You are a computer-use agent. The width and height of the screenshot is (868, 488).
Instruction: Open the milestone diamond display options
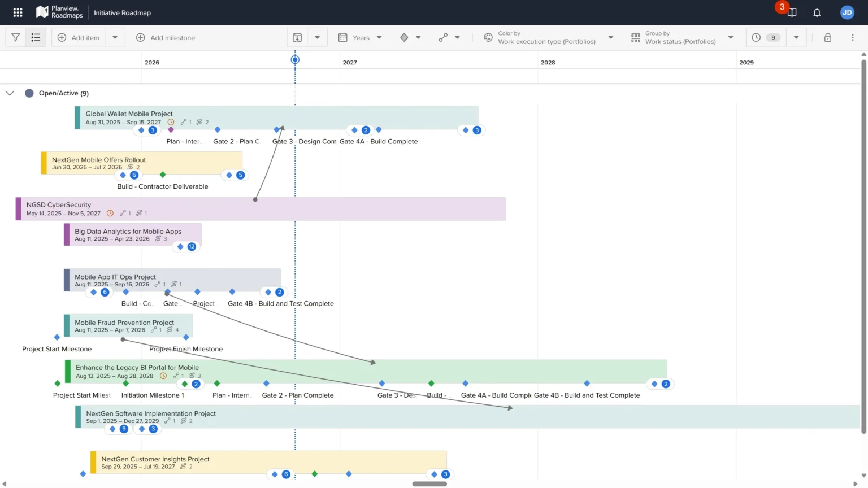[410, 37]
